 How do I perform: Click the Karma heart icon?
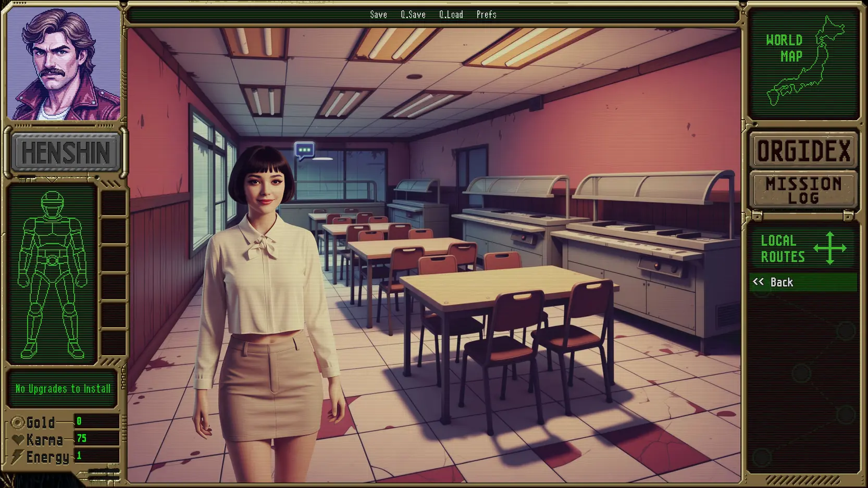click(x=18, y=440)
